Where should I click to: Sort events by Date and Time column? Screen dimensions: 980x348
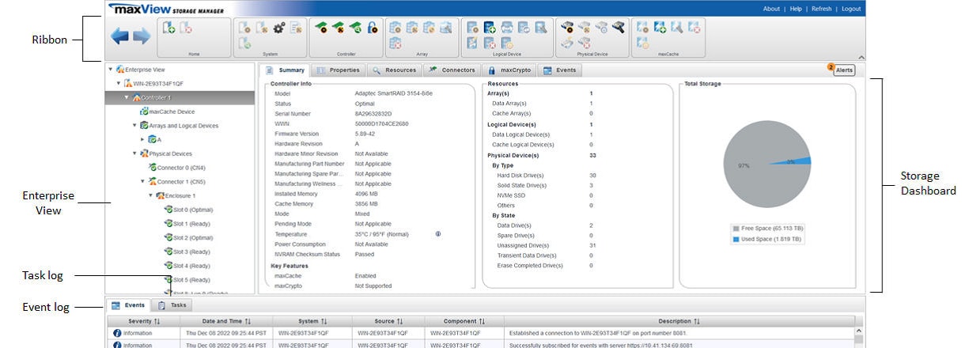point(226,321)
